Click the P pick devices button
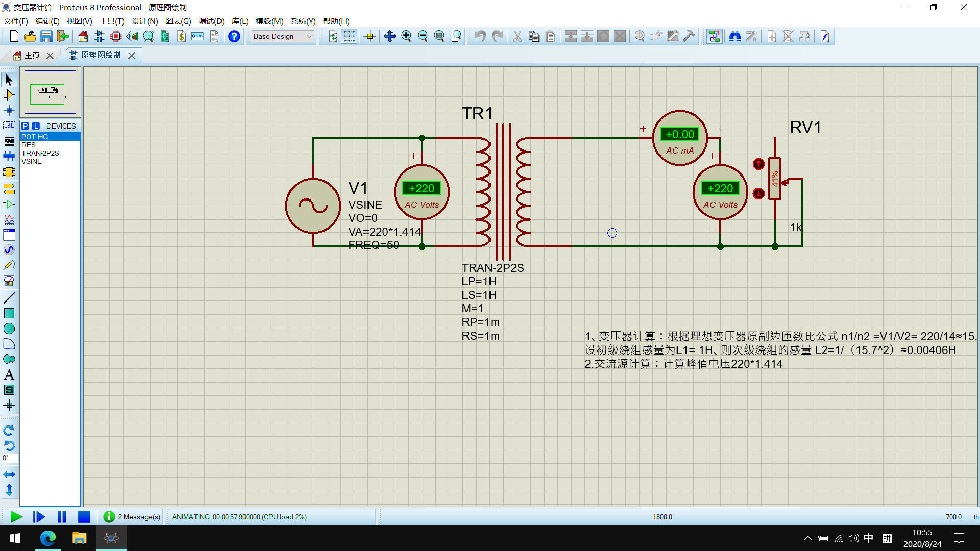Viewport: 980px width, 551px height. [x=25, y=126]
